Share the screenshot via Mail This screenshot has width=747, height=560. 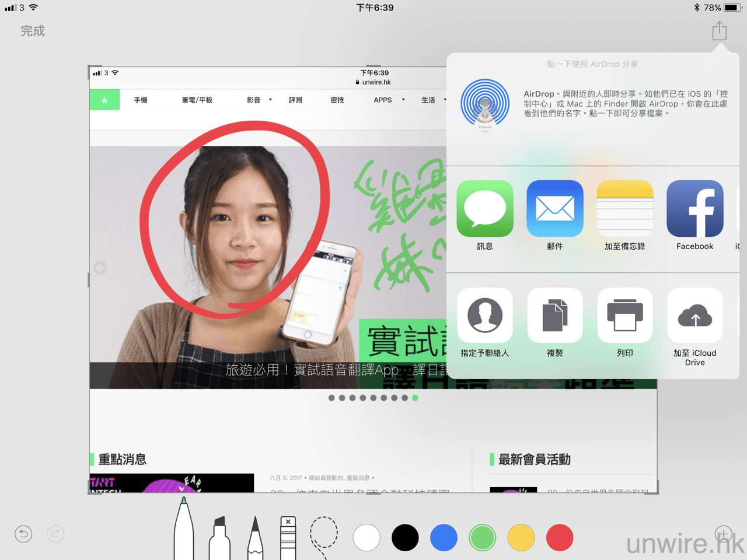554,209
